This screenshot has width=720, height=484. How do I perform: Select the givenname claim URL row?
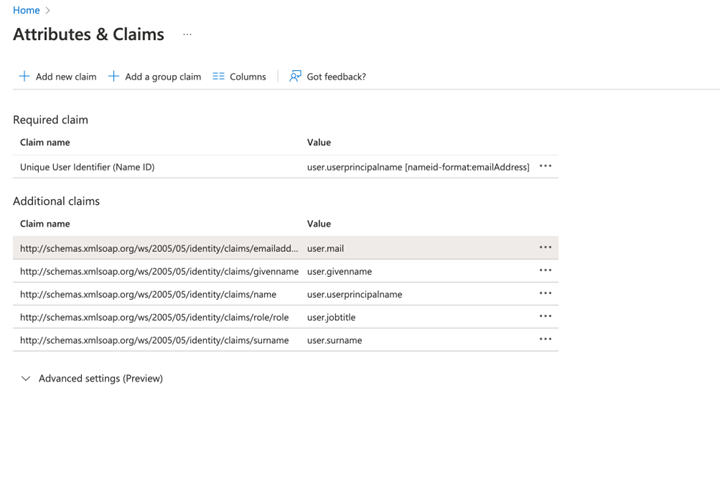(159, 271)
